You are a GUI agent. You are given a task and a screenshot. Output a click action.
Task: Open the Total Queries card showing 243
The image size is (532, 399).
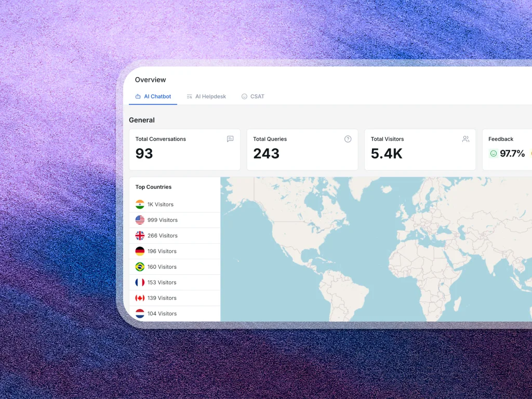click(x=302, y=150)
